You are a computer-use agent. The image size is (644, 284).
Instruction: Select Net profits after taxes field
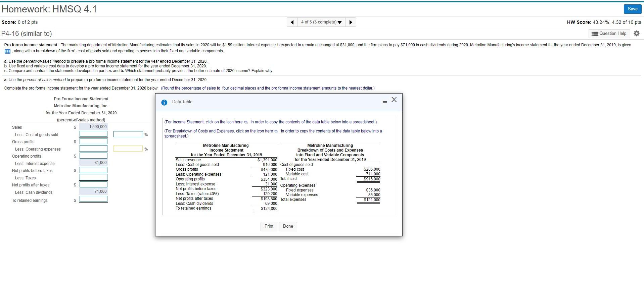(x=93, y=184)
